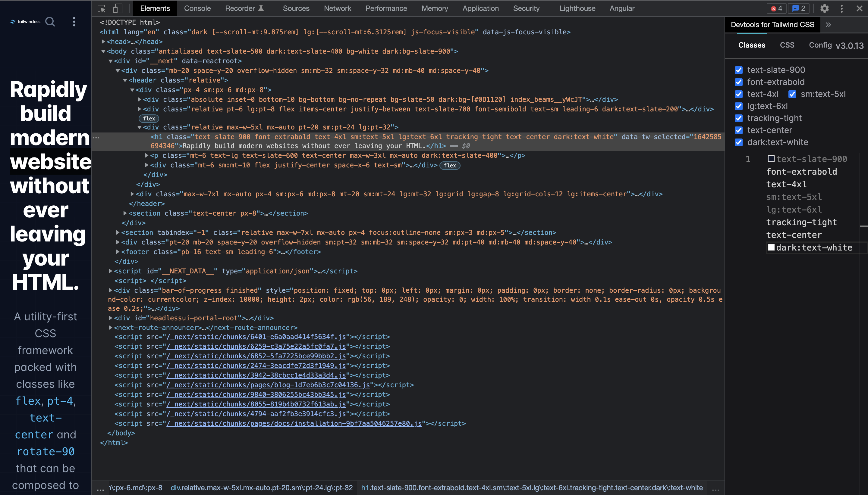Select the div.relative.max-w-5xl breadcrumb
The width and height of the screenshot is (868, 495).
coord(261,488)
